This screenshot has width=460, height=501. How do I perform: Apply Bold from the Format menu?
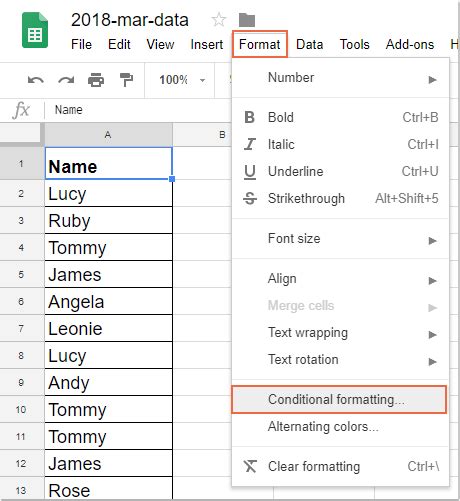click(x=341, y=117)
